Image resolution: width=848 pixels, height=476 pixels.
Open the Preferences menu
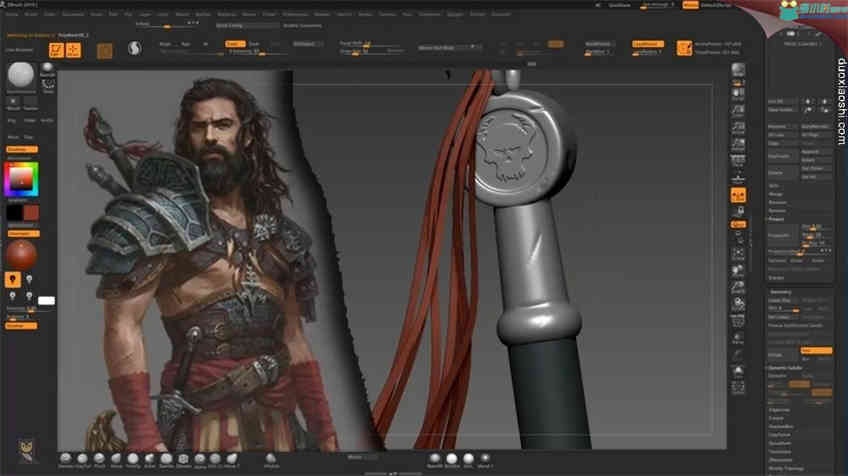(295, 14)
